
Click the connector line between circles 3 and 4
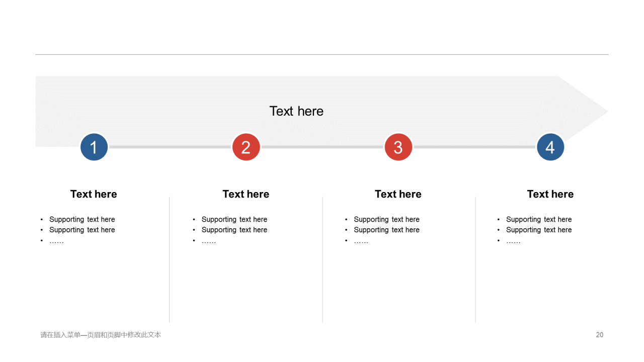(x=474, y=147)
